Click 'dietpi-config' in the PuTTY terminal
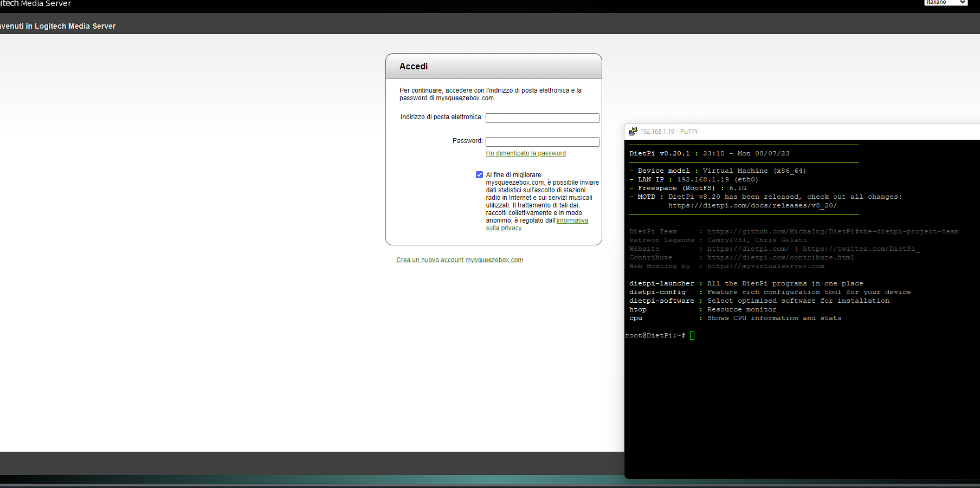This screenshot has width=980, height=488. [657, 292]
